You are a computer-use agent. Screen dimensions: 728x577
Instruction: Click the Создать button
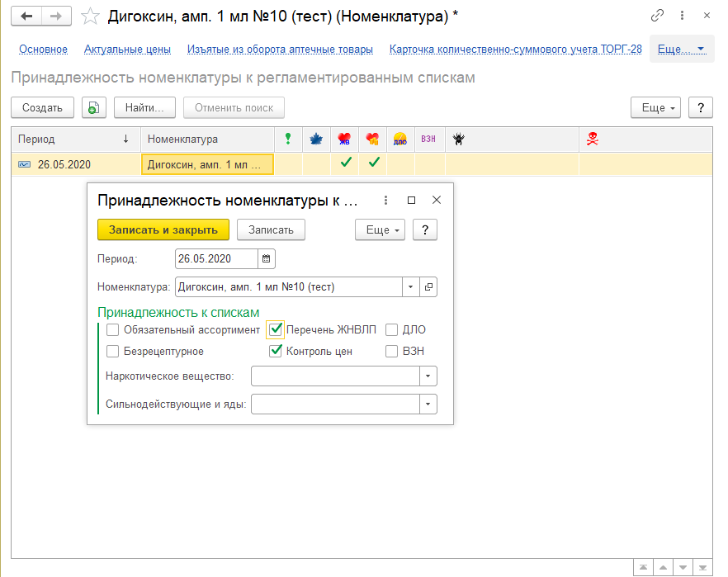(x=42, y=107)
